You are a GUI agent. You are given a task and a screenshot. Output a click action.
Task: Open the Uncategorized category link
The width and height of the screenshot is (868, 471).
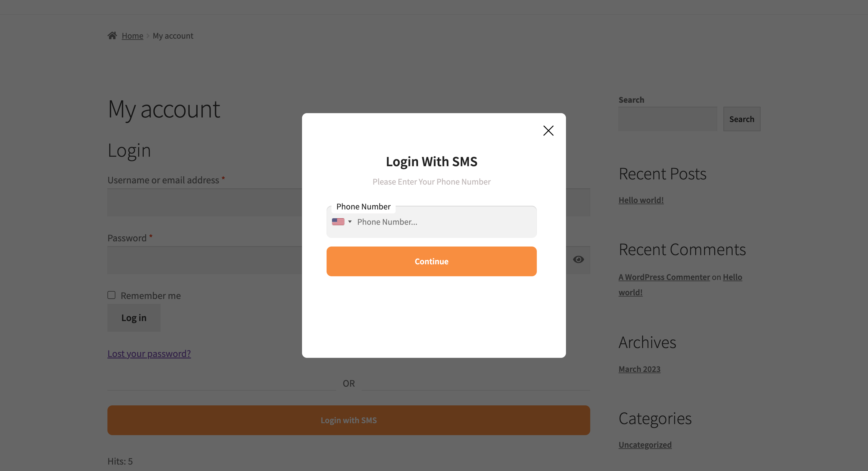(x=645, y=445)
